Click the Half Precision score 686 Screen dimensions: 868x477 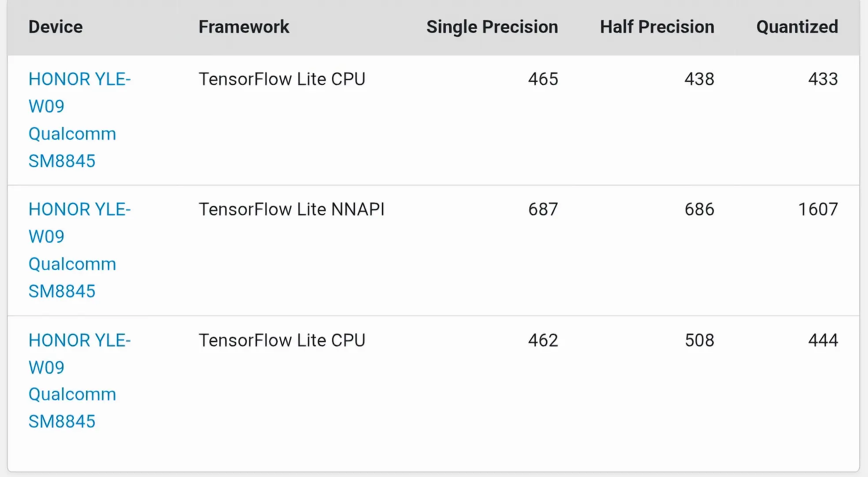[699, 209]
